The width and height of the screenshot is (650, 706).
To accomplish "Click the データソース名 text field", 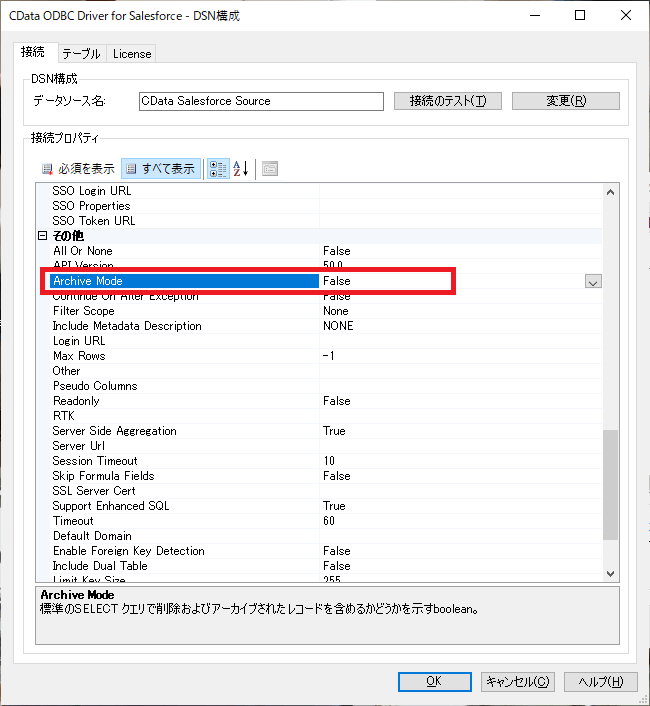I will tap(261, 101).
